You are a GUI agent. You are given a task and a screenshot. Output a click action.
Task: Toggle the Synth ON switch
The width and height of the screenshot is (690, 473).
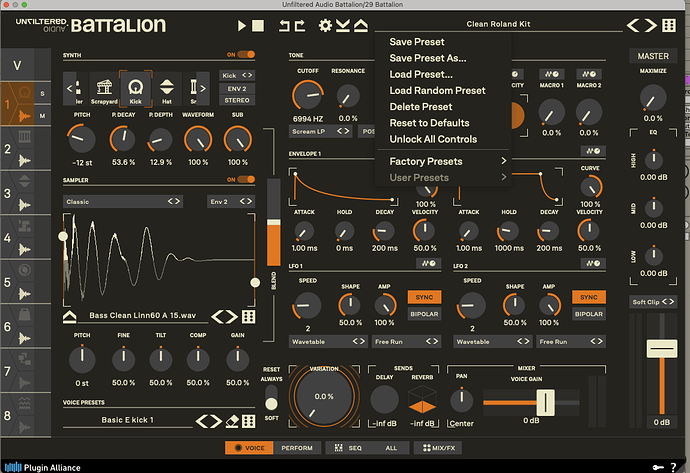coord(246,55)
